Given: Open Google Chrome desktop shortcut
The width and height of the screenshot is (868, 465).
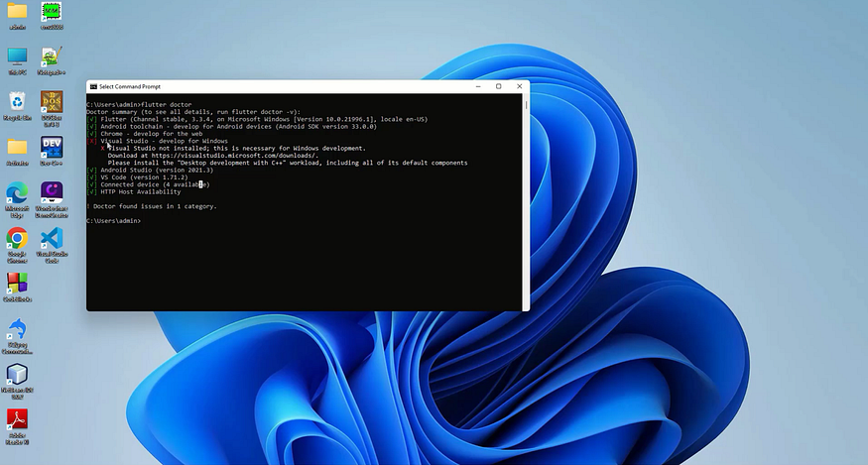Looking at the screenshot, I should point(17,245).
